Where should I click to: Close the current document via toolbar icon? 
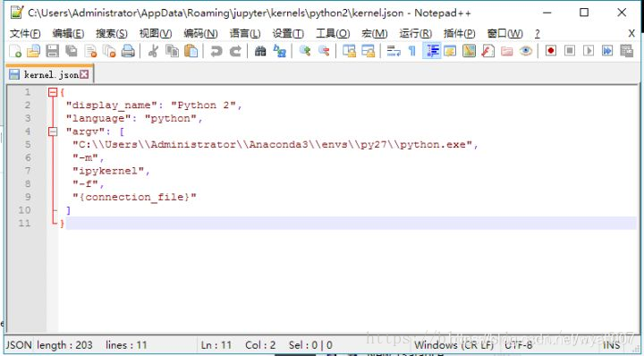90,51
